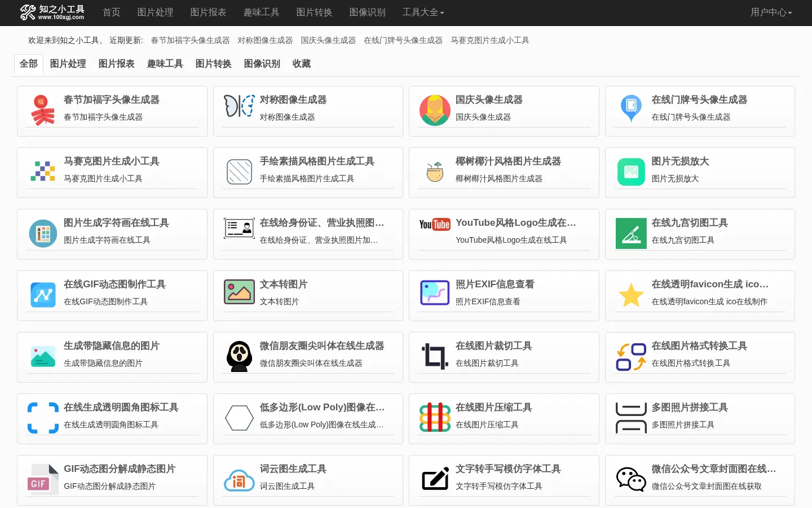Open the 照片EXIF信息查看 title link
This screenshot has height=508, width=812.
tap(495, 284)
